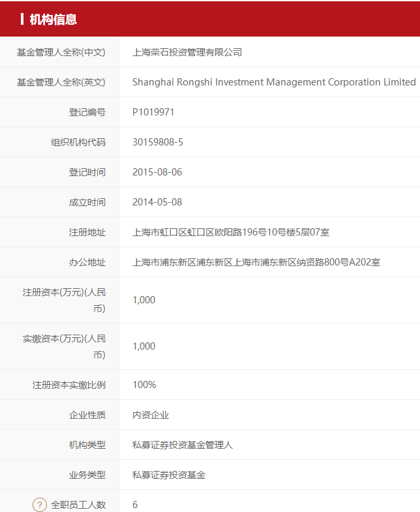Select the Chinese name 上海荣石投资管理有限公司
Screen dimensions: 420x512
coord(187,52)
